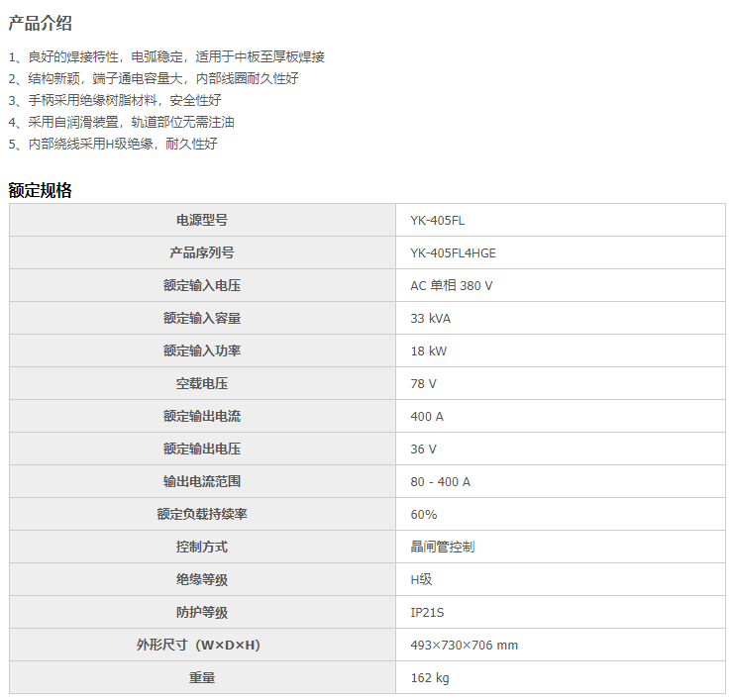Click the 额定输入功率 row label
The height and width of the screenshot is (700, 732).
pos(202,350)
